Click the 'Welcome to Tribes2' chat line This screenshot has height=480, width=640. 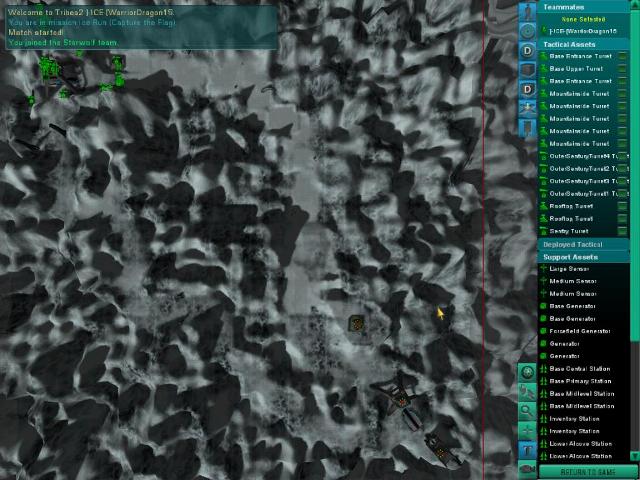[x=91, y=12]
